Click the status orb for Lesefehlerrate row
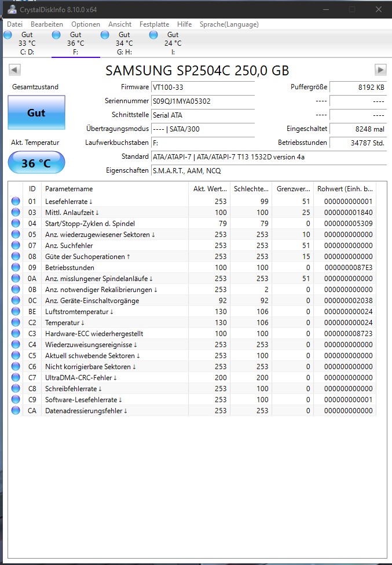 coord(16,201)
